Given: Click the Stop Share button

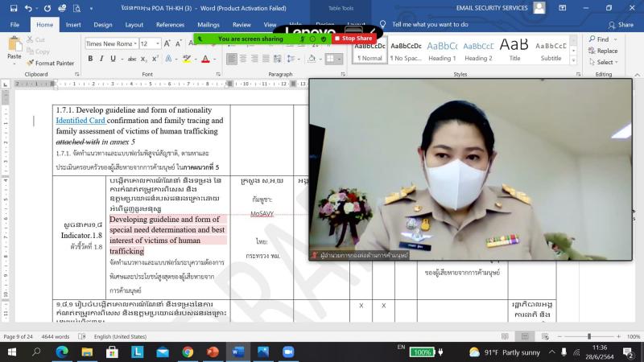Looking at the screenshot, I should click(353, 38).
